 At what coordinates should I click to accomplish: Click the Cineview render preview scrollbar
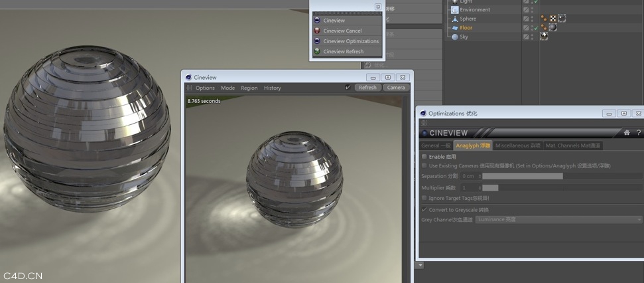click(406, 189)
